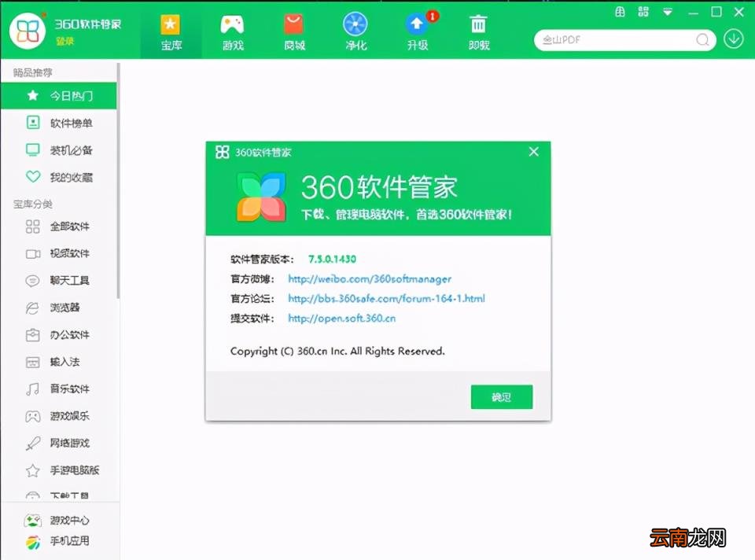
Task: Click the camera icon beside 视频软件
Action: [x=33, y=254]
